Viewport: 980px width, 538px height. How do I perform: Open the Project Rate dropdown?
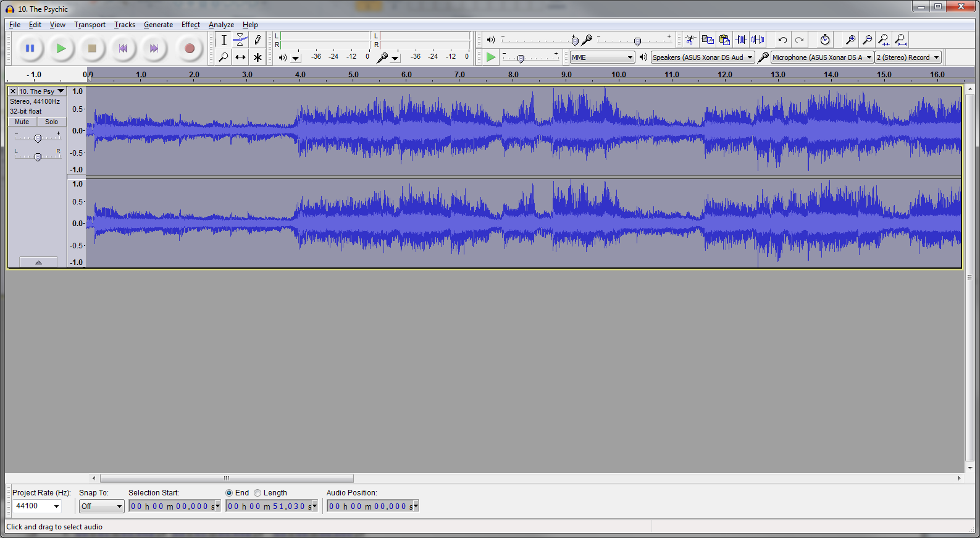click(56, 506)
